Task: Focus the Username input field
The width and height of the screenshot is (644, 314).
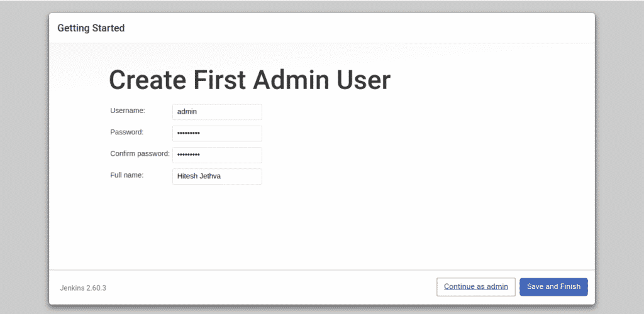Action: tap(217, 112)
